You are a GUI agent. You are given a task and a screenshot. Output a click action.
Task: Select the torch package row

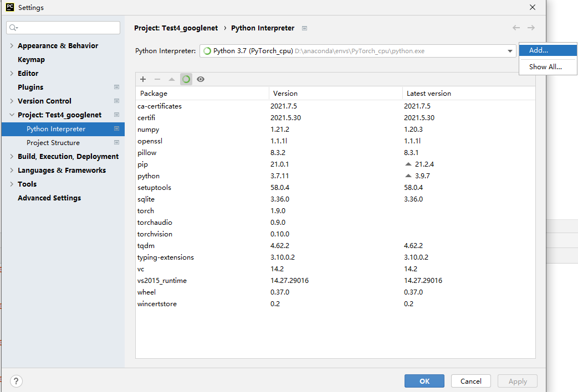335,211
